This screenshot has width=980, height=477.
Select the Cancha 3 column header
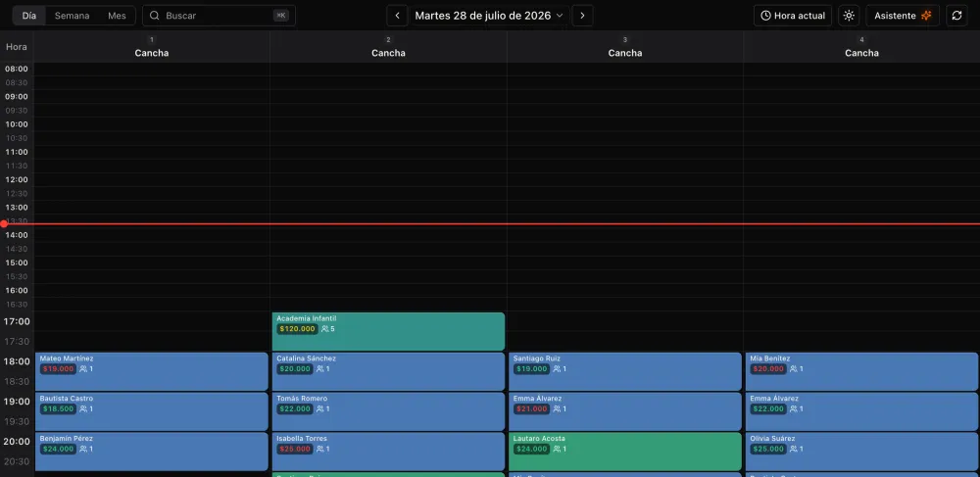click(x=625, y=47)
